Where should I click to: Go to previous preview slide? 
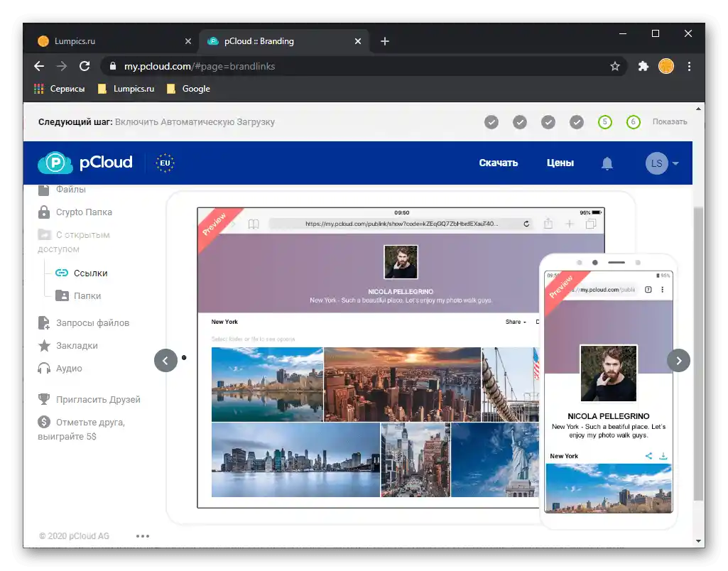tap(165, 360)
